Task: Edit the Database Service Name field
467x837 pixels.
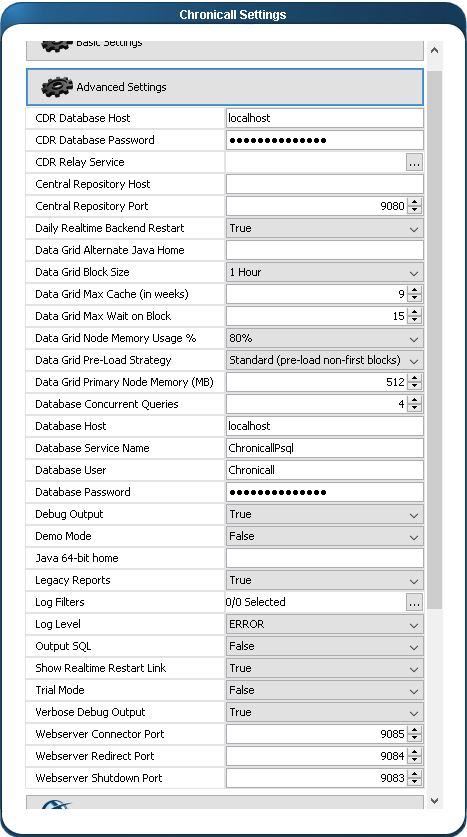Action: (324, 448)
